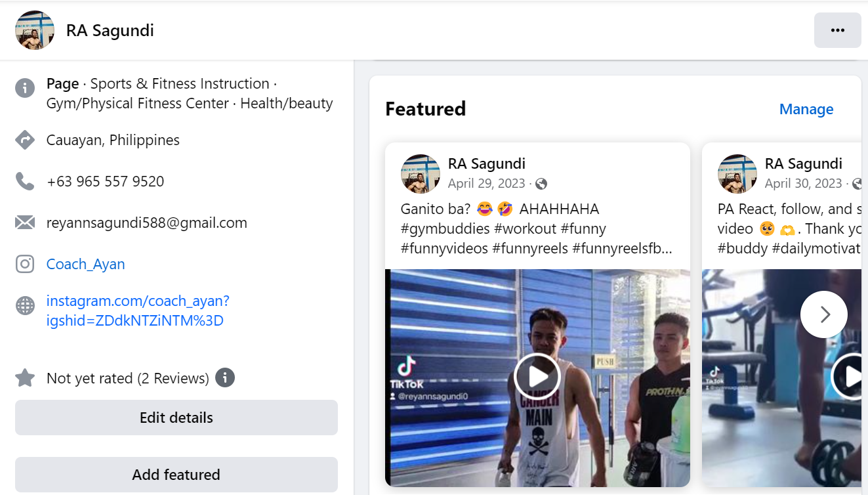The height and width of the screenshot is (495, 868).
Task: Click the globe privacy icon on April 29 post
Action: (541, 184)
